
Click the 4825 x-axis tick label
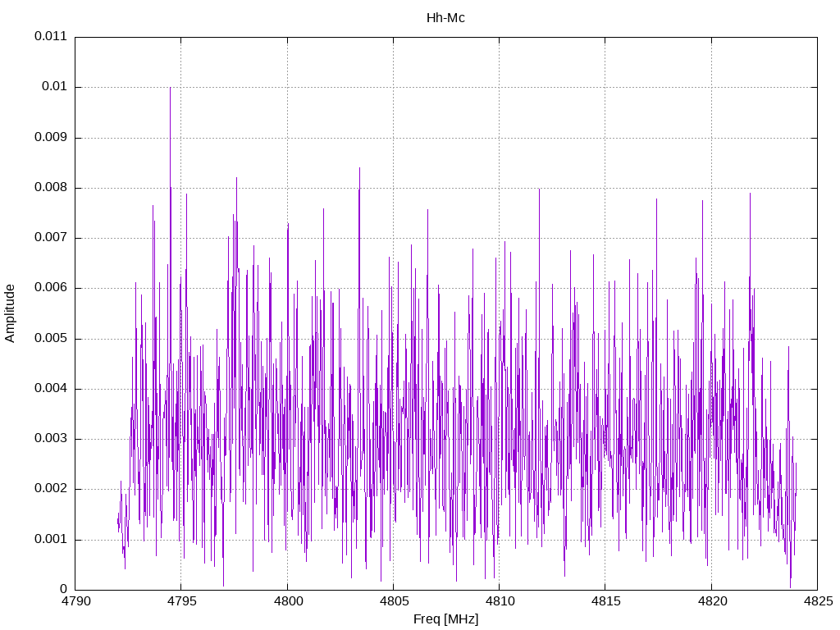click(x=818, y=601)
